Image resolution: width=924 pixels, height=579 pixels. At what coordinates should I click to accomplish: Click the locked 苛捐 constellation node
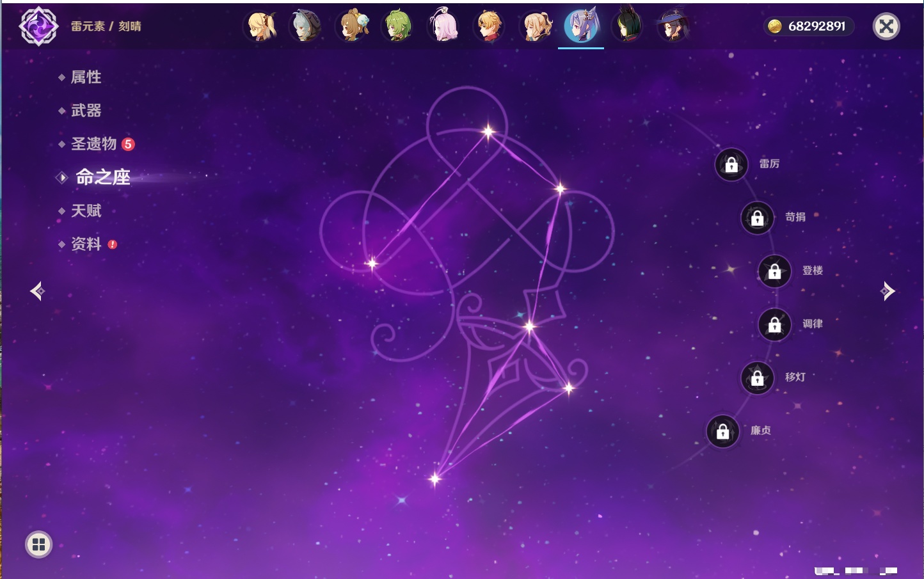pos(758,218)
